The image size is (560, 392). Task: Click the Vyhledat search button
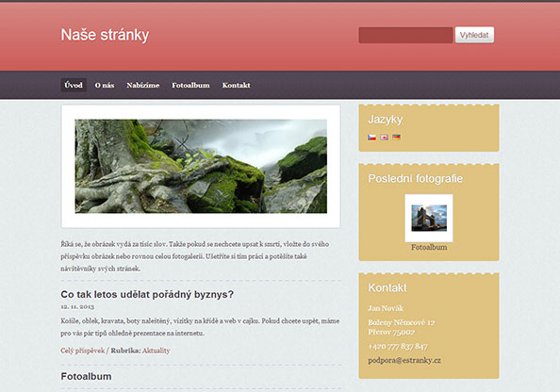[x=474, y=35]
